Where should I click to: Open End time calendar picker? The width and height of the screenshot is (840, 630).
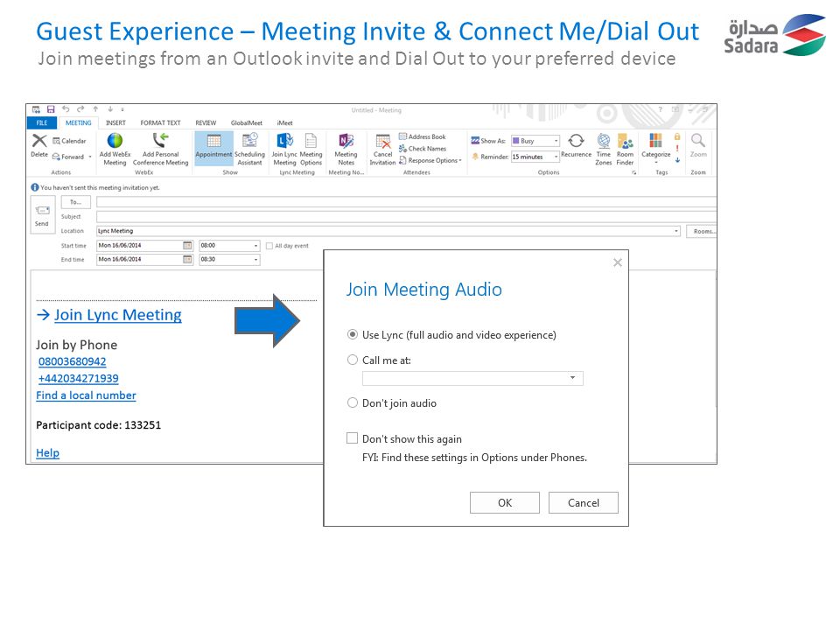point(187,259)
